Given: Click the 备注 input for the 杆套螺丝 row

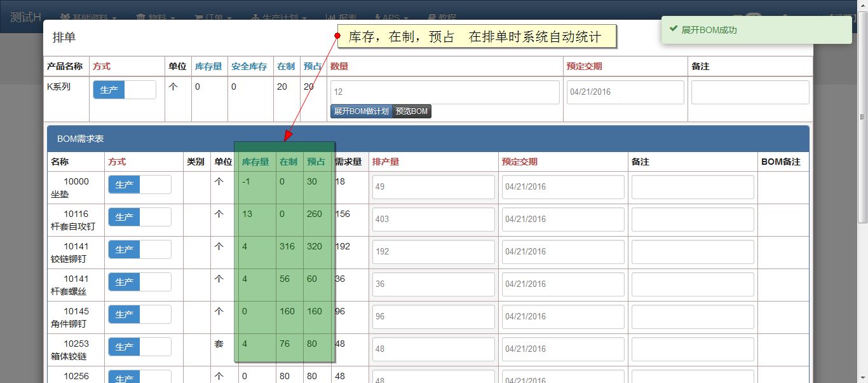Looking at the screenshot, I should [693, 284].
